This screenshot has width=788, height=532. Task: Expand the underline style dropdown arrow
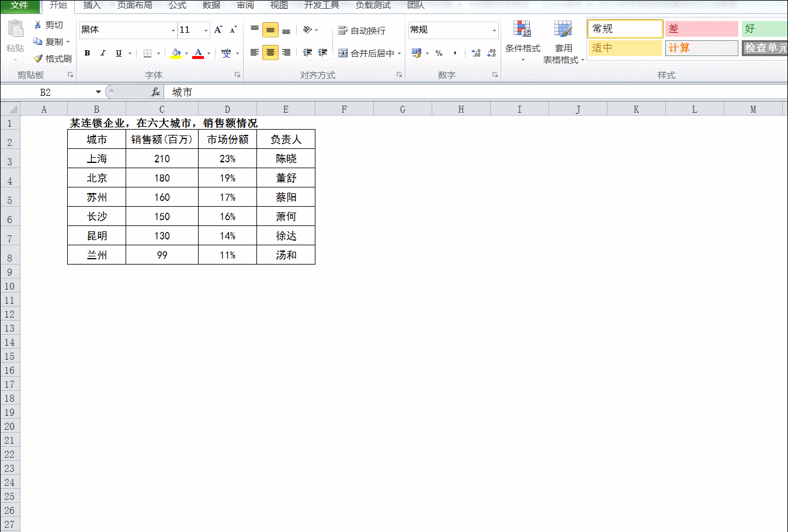point(130,54)
